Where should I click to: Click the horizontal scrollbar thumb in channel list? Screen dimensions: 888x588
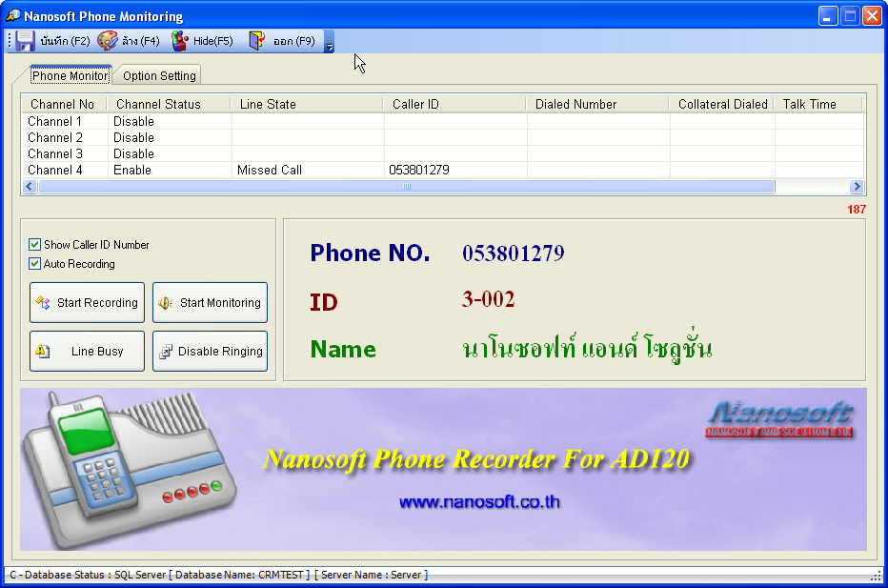click(x=407, y=187)
